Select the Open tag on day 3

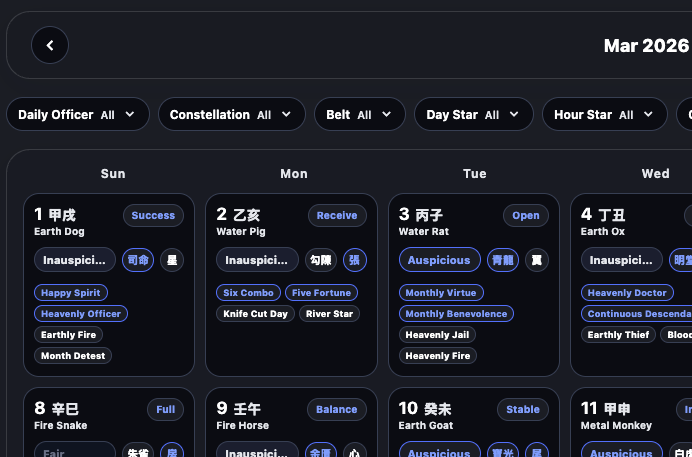pyautogui.click(x=526, y=215)
